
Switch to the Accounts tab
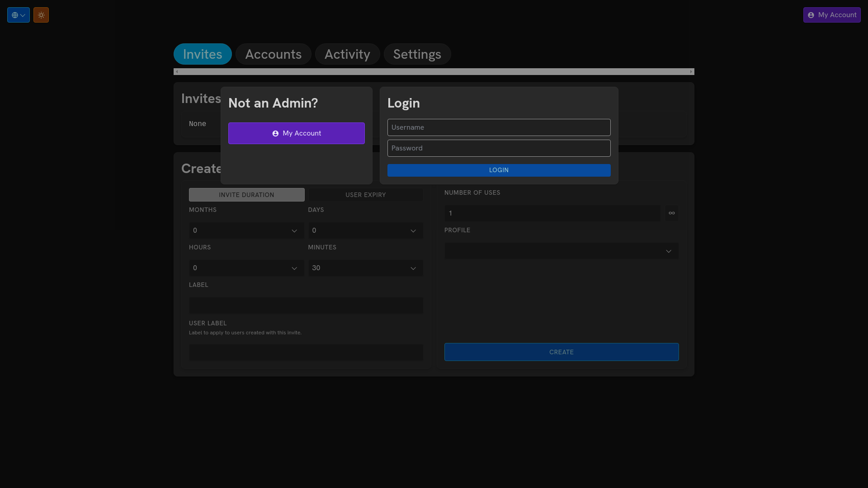(274, 54)
